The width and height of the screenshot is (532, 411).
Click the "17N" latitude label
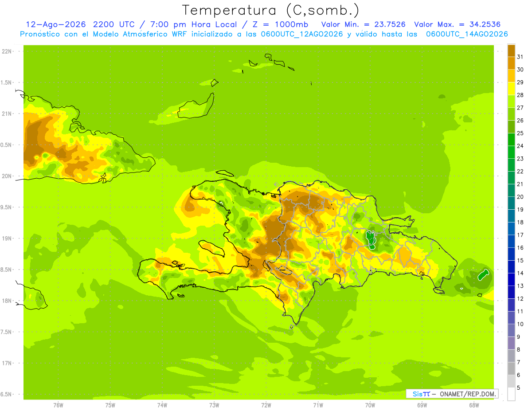tap(6, 363)
